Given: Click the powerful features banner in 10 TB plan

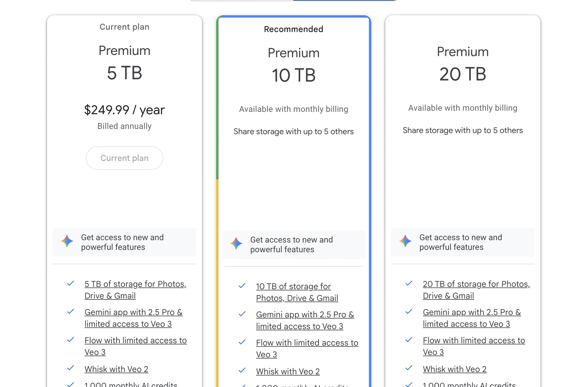Looking at the screenshot, I should coord(293,244).
